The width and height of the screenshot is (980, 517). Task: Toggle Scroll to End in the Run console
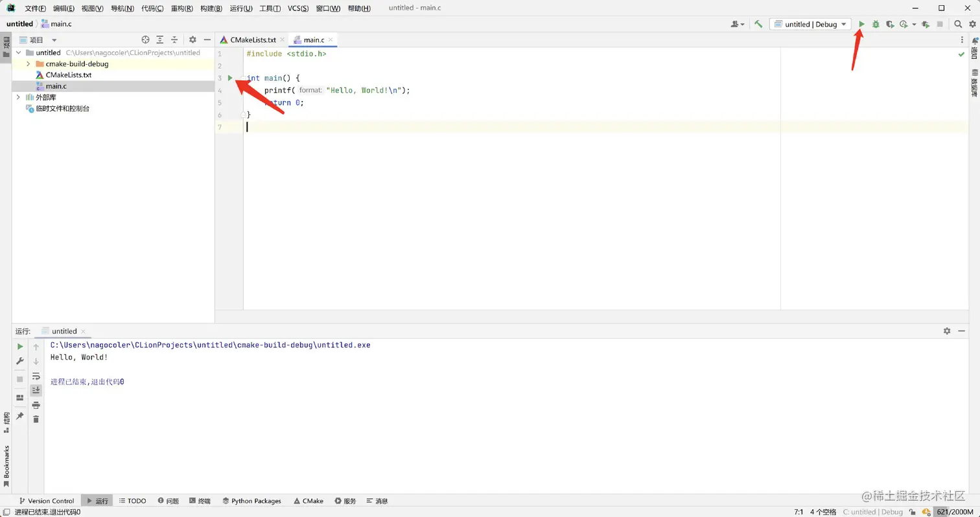(36, 390)
